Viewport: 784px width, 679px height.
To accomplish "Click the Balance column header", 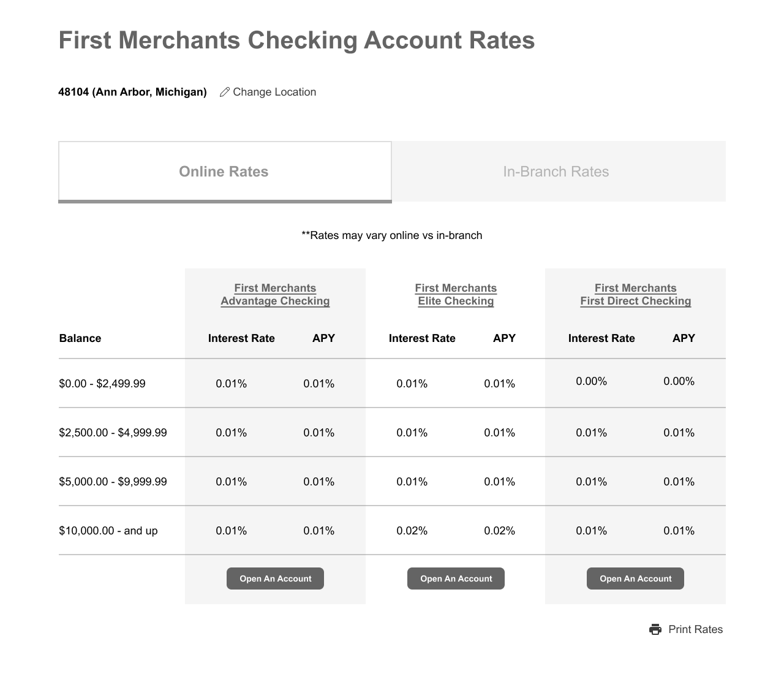I will click(80, 338).
